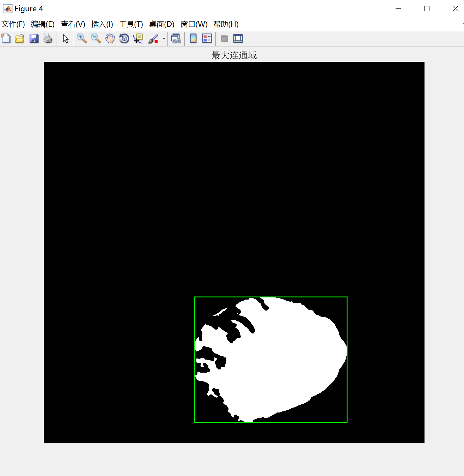Enable the Pan hand tool
Viewport: 464px width, 476px height.
[x=110, y=39]
